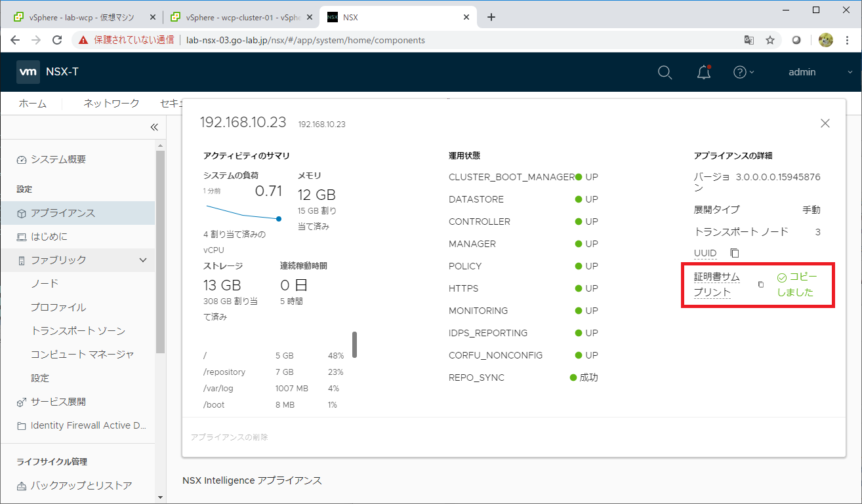862x504 pixels.
Task: Open プロファイル under ファブリック
Action: [x=58, y=307]
